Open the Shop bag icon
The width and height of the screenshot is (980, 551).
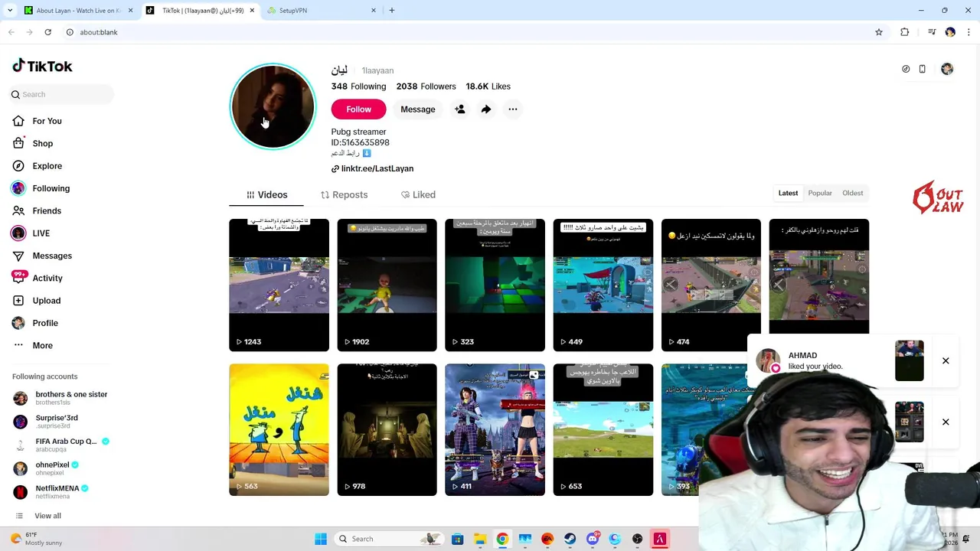(18, 143)
